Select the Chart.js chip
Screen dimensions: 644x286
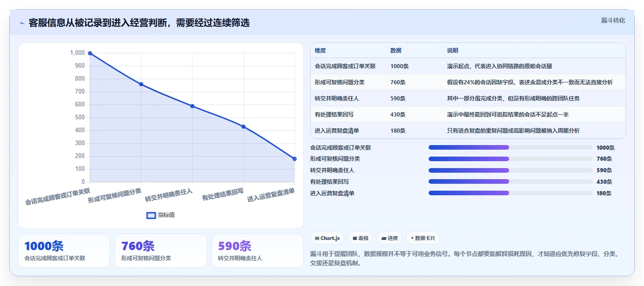(327, 238)
